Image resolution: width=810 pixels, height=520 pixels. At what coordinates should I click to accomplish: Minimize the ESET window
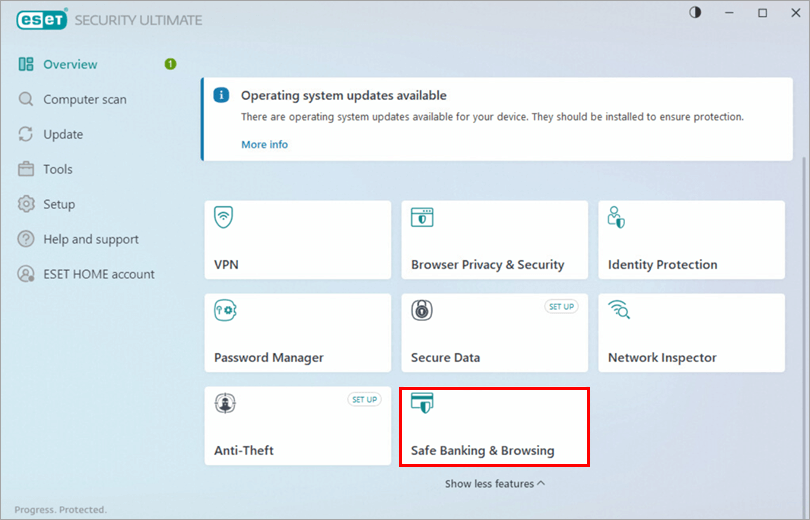(x=729, y=13)
